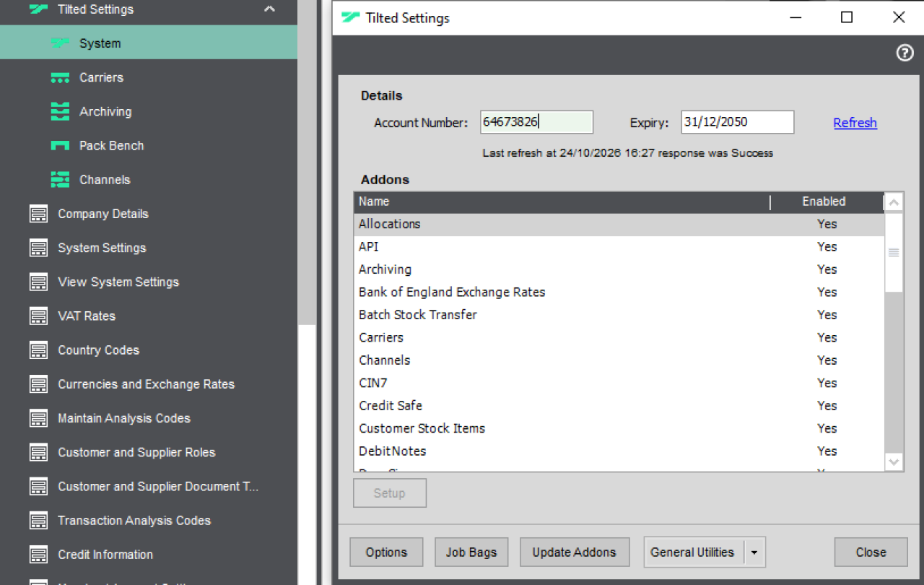Click the Archiving icon in the sidebar

coord(61,111)
